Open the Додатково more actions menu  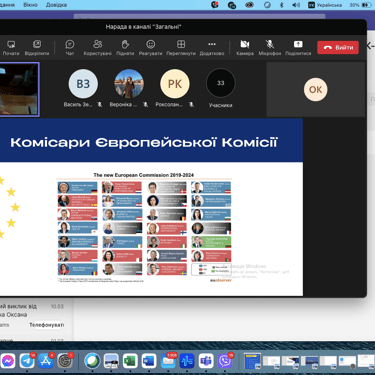(212, 48)
